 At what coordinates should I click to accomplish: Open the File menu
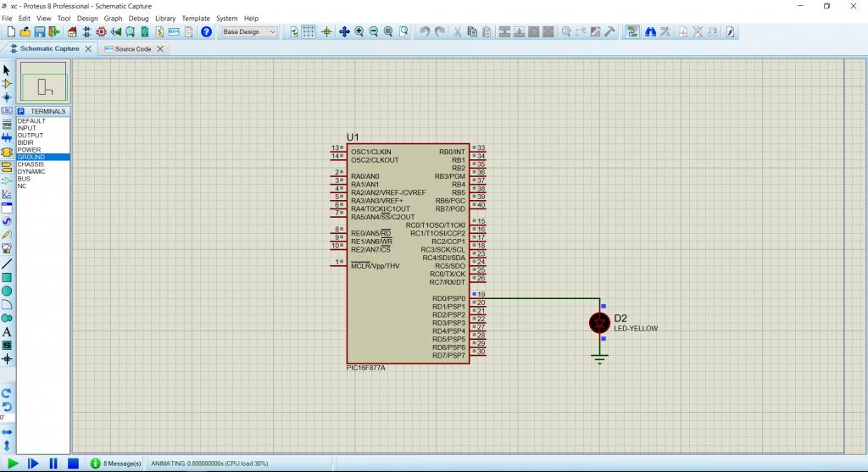coord(7,19)
